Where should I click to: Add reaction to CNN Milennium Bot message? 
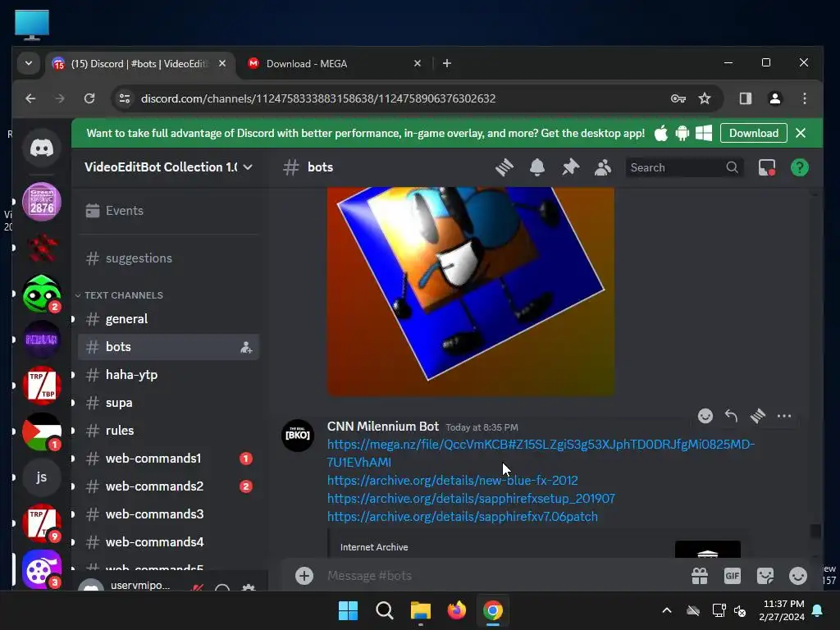tap(705, 416)
